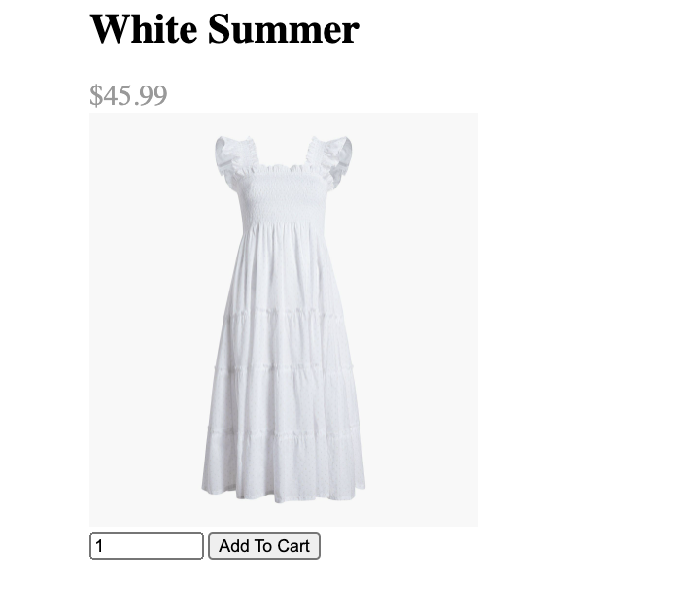The height and width of the screenshot is (616, 686).
Task: Click the gray background left of the dress
Action: [x=145, y=320]
